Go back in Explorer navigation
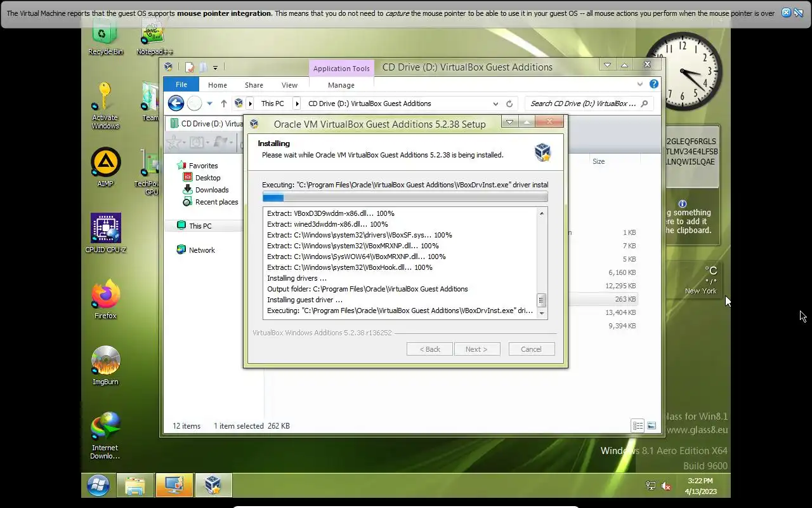The width and height of the screenshot is (812, 508). pyautogui.click(x=176, y=103)
